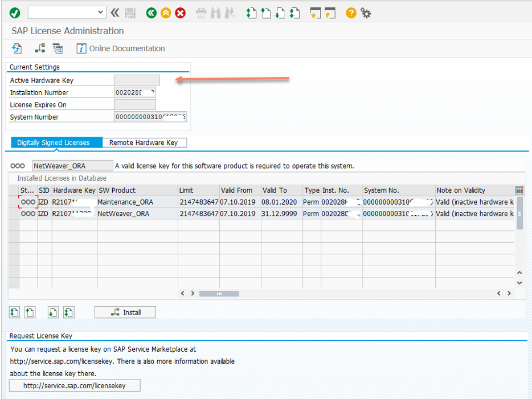Go back using the green Back icon
Screen dimensions: 532x399
point(152,13)
